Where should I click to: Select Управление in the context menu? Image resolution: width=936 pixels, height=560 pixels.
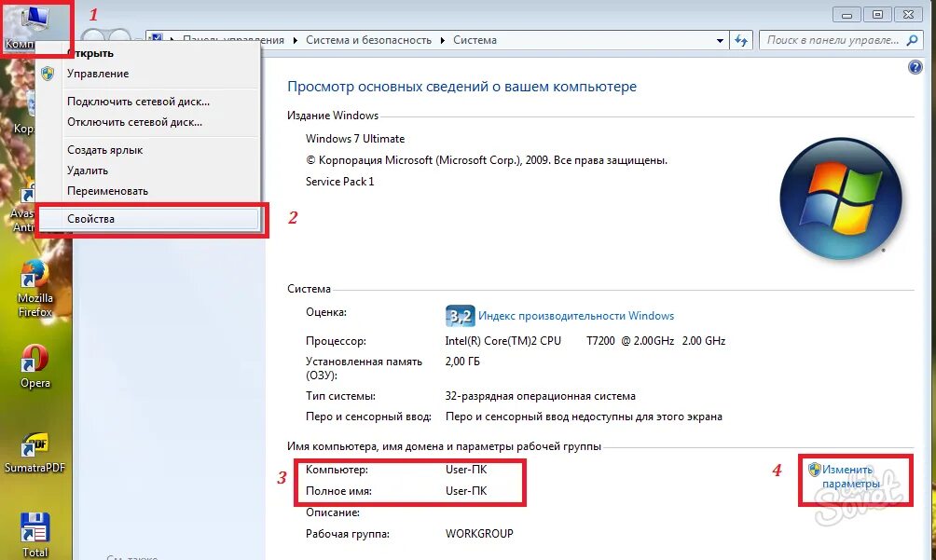pos(147,74)
